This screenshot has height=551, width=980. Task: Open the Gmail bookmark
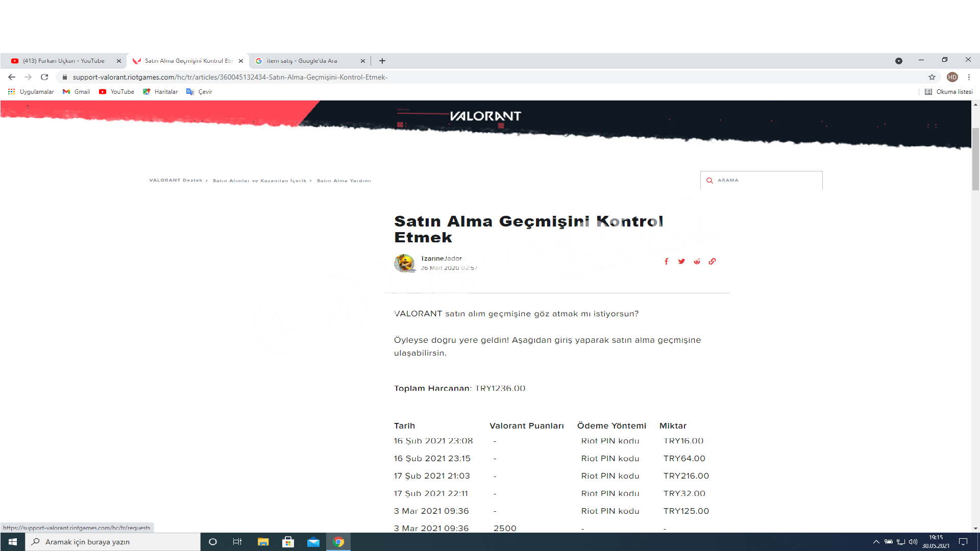77,92
